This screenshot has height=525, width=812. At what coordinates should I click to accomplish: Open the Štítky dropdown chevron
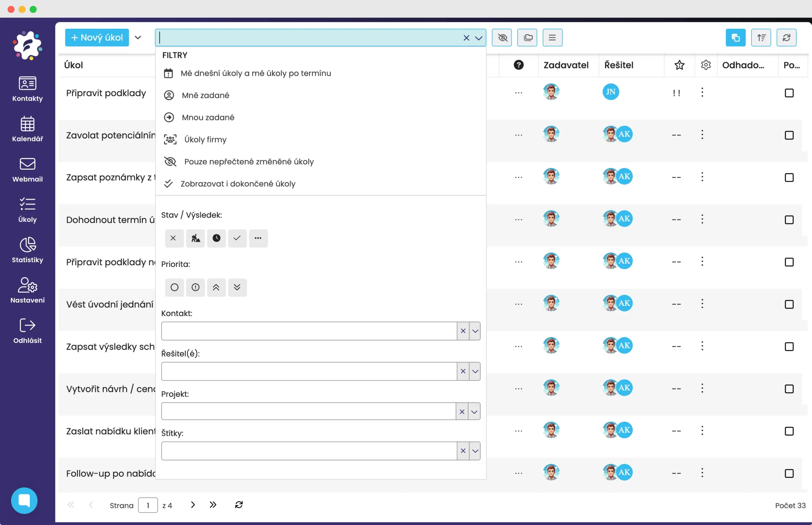click(x=475, y=451)
